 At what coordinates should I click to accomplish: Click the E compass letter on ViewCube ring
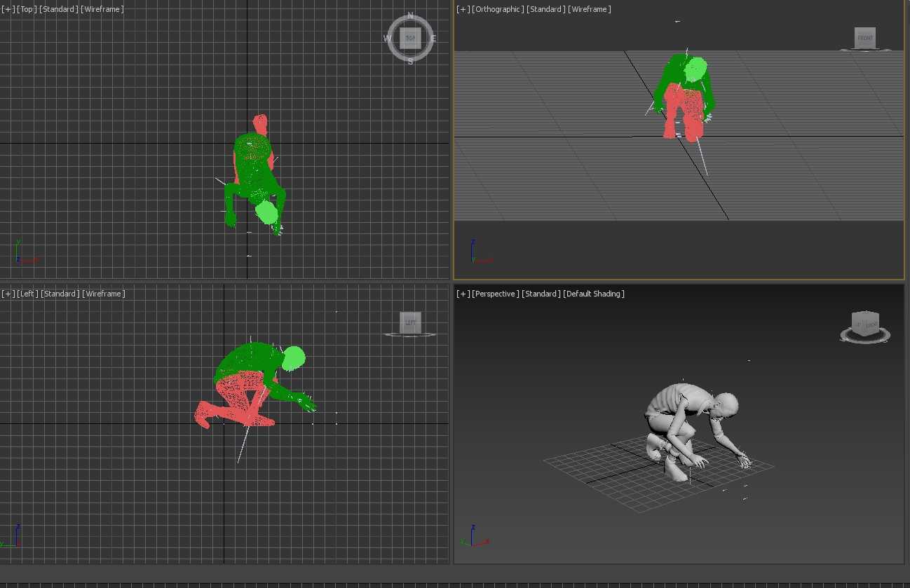tap(433, 39)
